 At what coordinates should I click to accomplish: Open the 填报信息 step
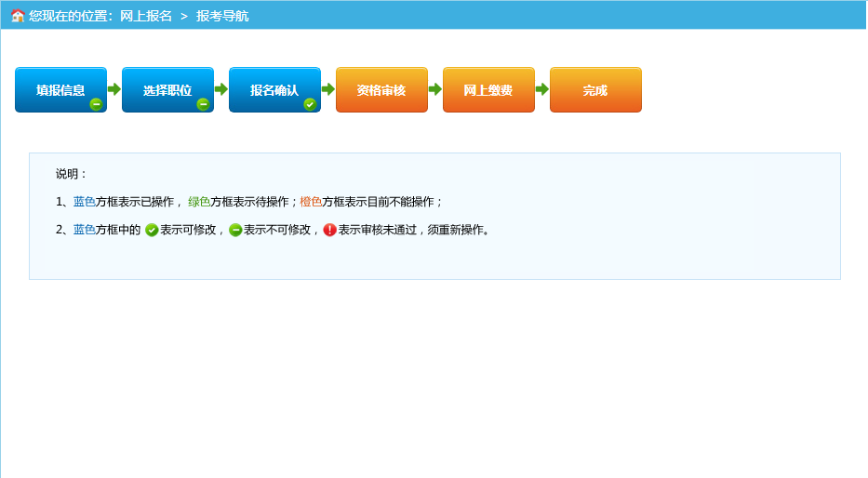pos(60,89)
